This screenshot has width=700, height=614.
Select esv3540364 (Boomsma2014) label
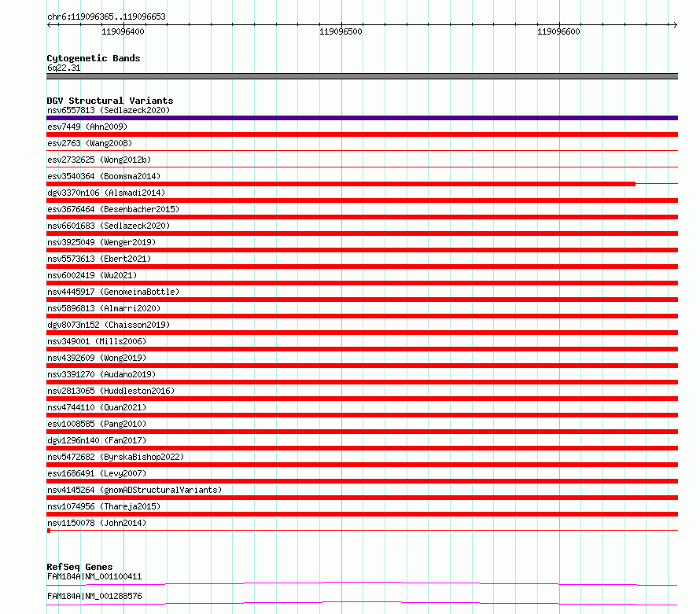tap(104, 176)
